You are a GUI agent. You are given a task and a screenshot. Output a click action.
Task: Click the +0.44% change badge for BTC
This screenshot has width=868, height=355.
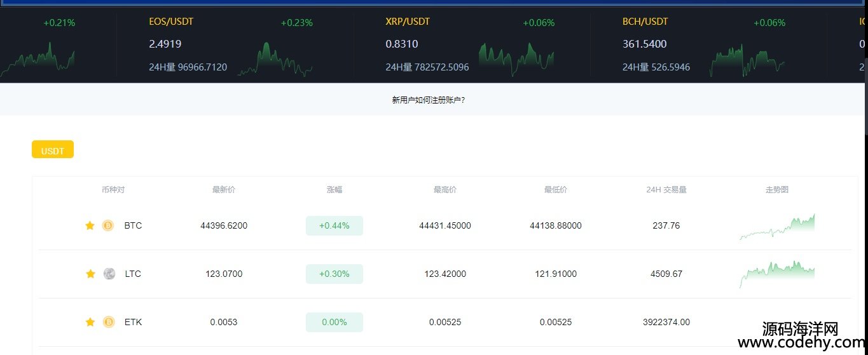tap(334, 225)
